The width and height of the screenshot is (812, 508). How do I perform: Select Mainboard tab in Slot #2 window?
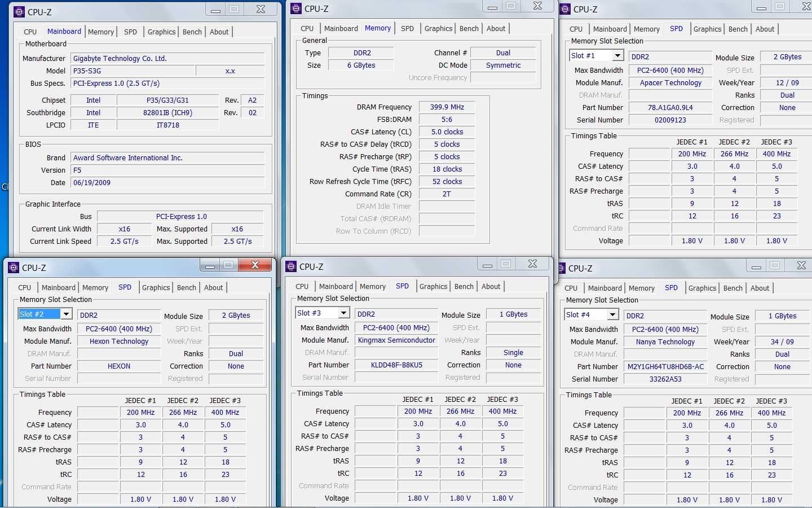(58, 287)
